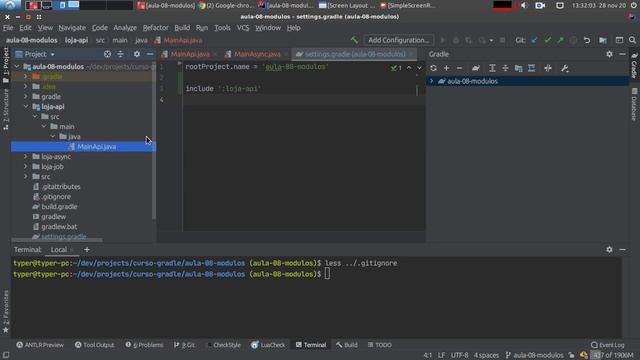The width and height of the screenshot is (640, 360).
Task: Switch to MainAsync.java editor tab
Action: coord(257,54)
